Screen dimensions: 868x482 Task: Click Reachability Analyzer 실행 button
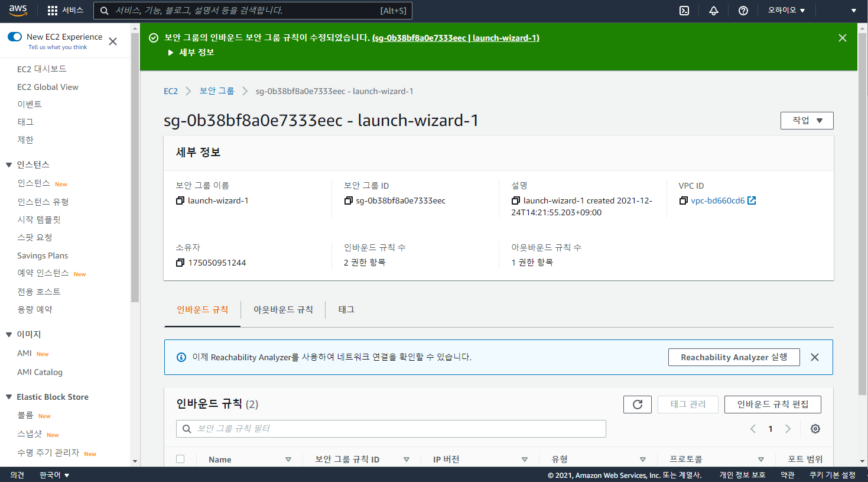coord(734,357)
